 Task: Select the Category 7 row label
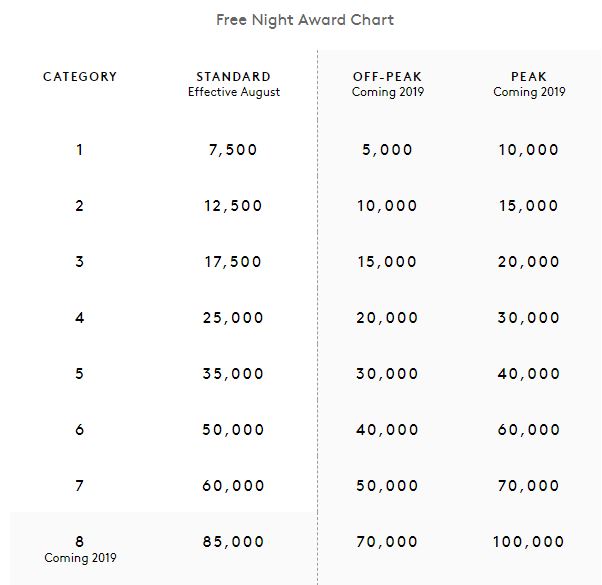(79, 486)
